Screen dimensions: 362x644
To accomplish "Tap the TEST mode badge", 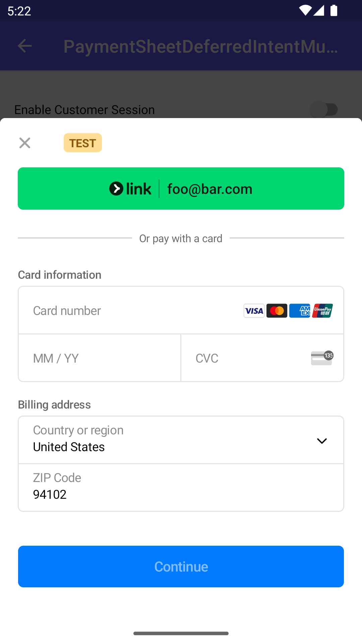I will click(83, 143).
